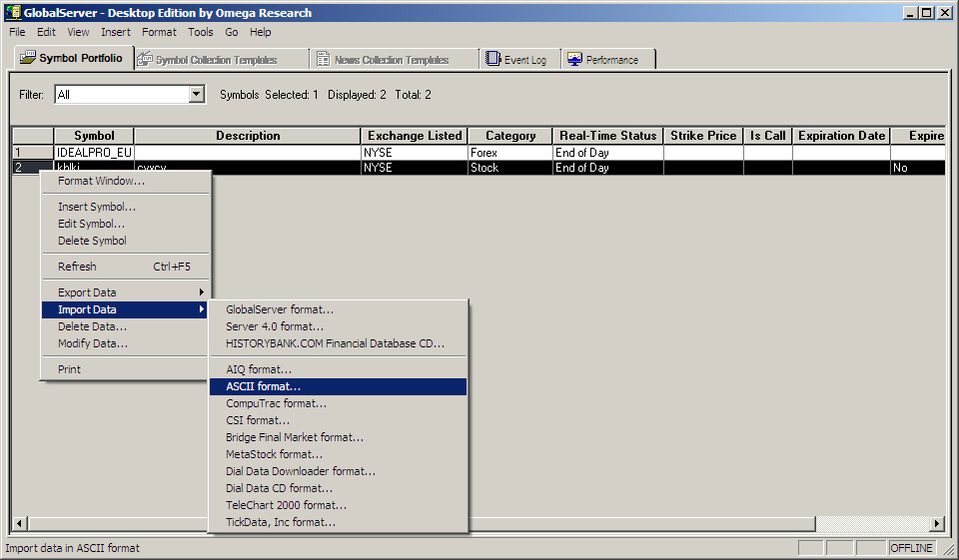Choose Delete Symbol from context menu
The height and width of the screenshot is (560, 959).
[126, 241]
